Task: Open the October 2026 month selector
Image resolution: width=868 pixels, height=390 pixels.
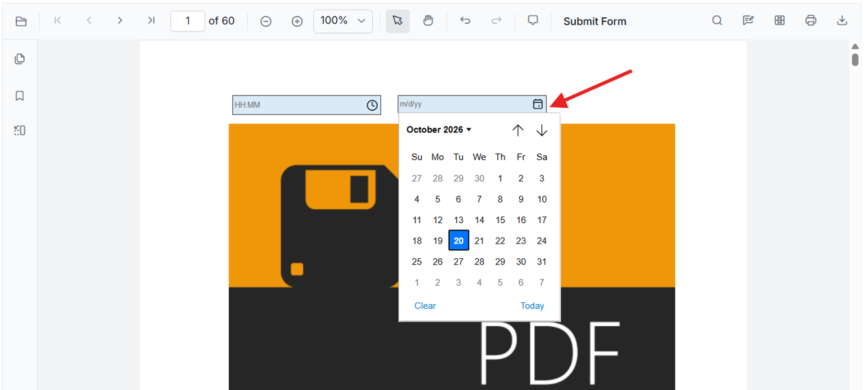Action: click(439, 130)
